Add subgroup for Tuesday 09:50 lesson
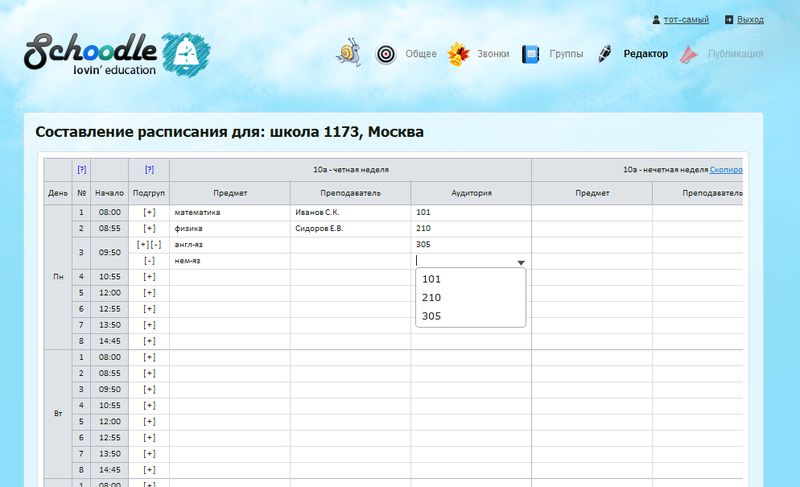The width and height of the screenshot is (800, 487). coord(149,390)
